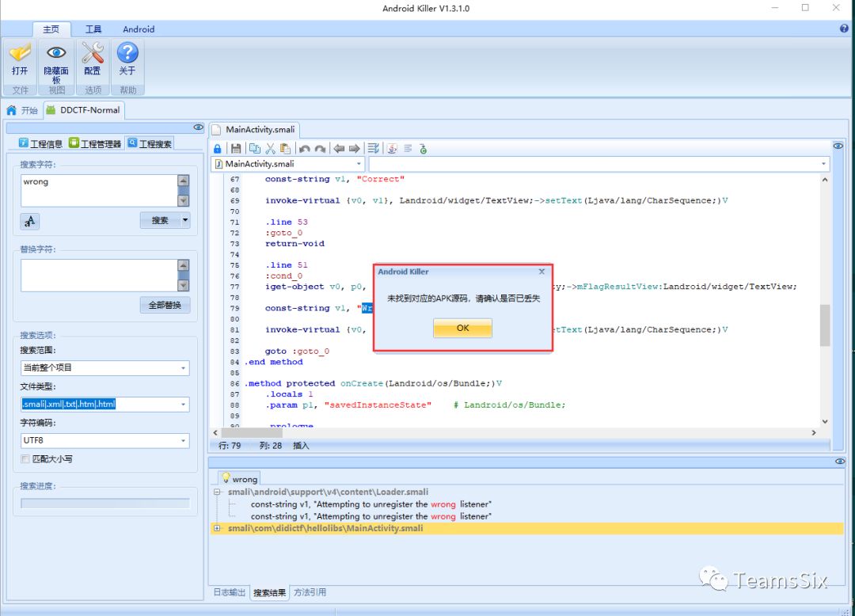Click the 搜索 search button
Viewport: 855px width, 616px height.
(160, 220)
